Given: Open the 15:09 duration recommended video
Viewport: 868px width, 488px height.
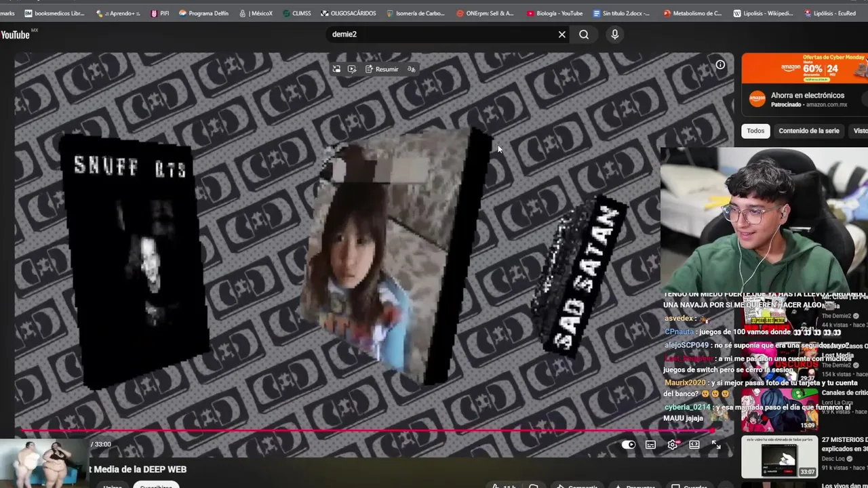Looking at the screenshot, I should [779, 410].
